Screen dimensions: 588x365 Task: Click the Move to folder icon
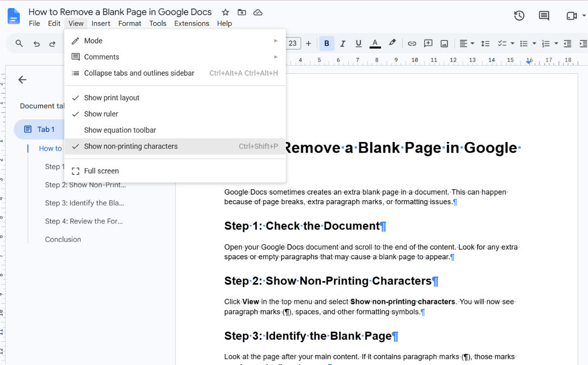[242, 12]
